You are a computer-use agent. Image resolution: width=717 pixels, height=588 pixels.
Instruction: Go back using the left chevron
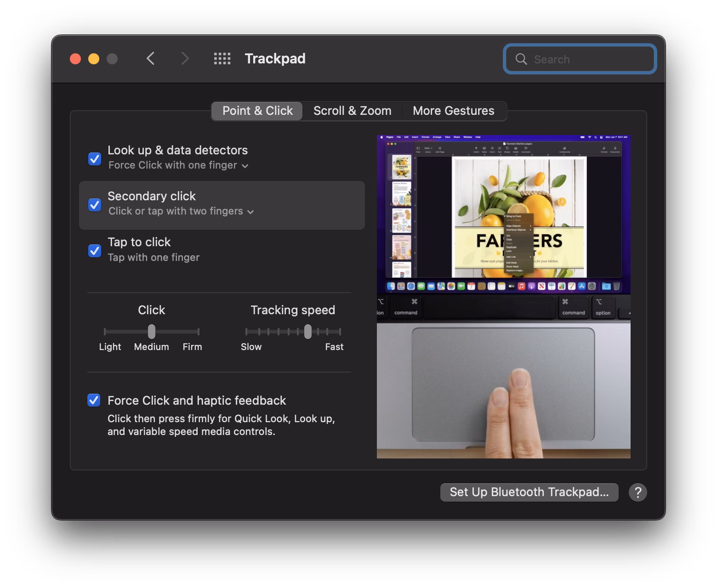pyautogui.click(x=150, y=59)
